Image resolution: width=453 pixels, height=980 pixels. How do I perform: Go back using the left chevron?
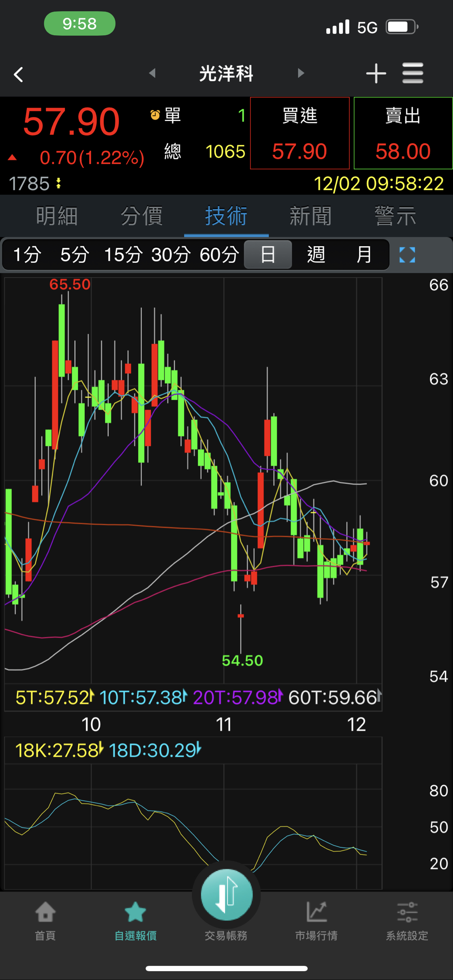[x=18, y=74]
